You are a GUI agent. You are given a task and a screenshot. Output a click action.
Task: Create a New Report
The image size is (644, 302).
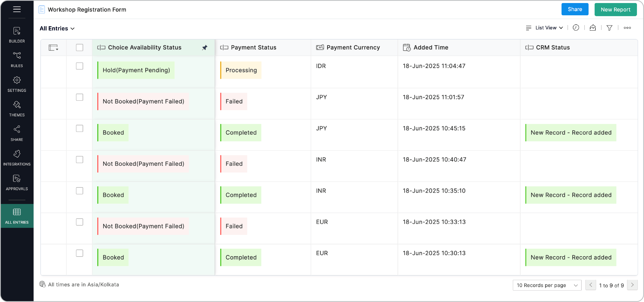click(x=615, y=9)
